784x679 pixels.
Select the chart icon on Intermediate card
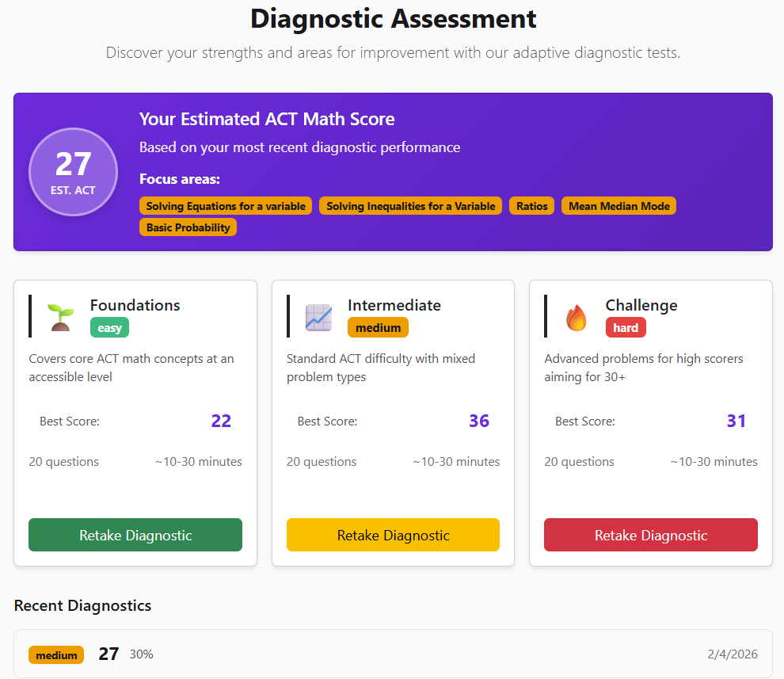(318, 316)
